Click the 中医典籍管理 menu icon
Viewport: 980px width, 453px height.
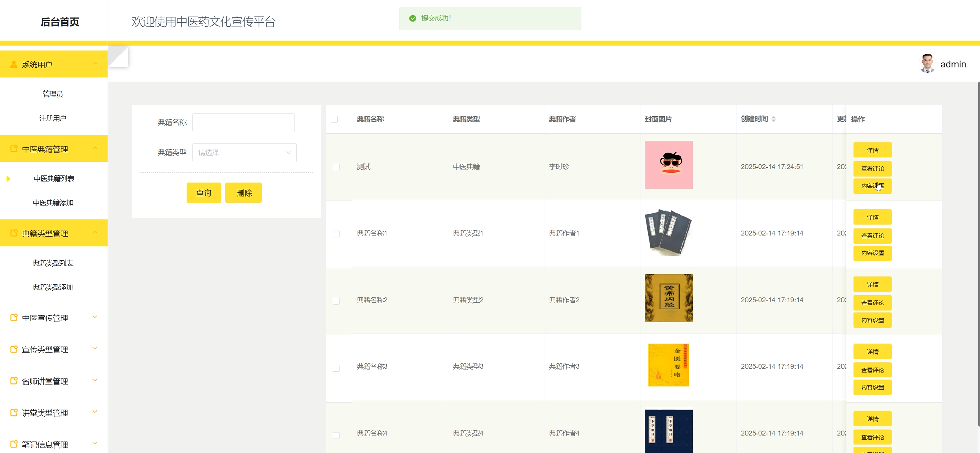14,149
